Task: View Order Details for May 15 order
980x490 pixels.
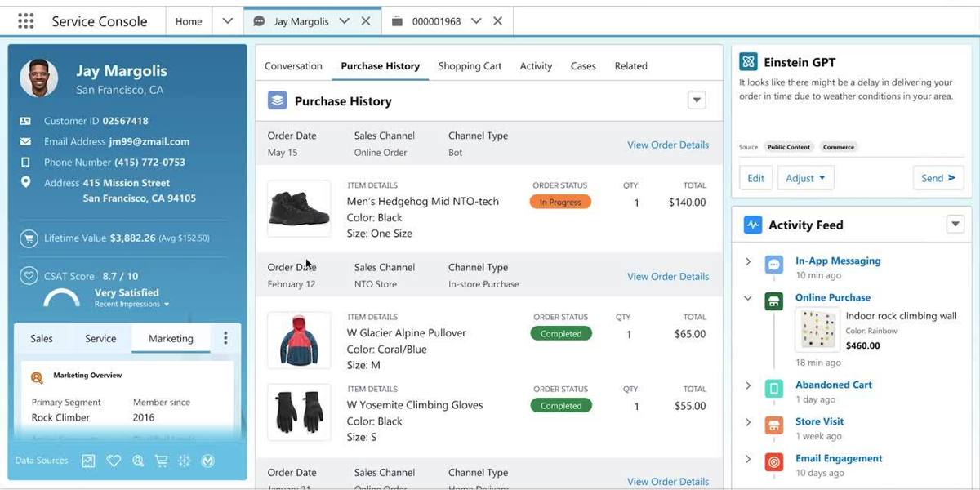Action: (x=667, y=145)
